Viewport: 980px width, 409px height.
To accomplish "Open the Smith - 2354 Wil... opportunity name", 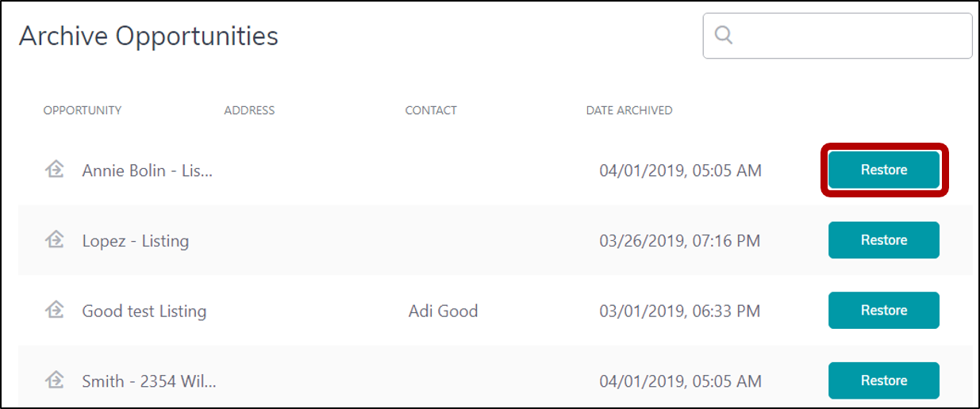I will (x=149, y=381).
